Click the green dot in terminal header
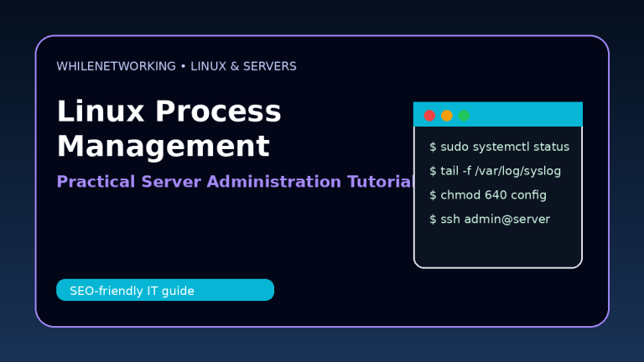This screenshot has width=644, height=362. pos(464,116)
